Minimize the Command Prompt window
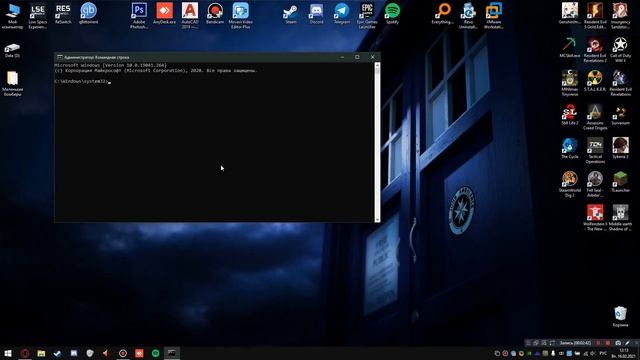This screenshot has width=640, height=360. 342,57
